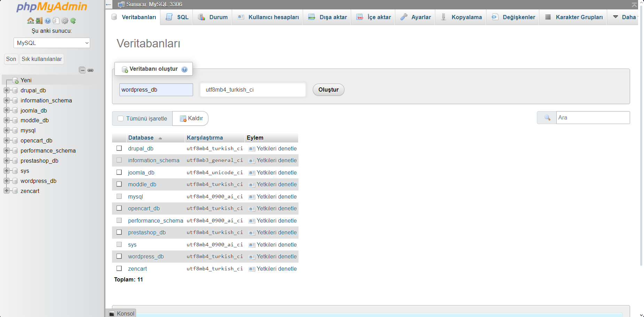
Task: Expand information_schema in the navigation tree
Action: pyautogui.click(x=6, y=100)
